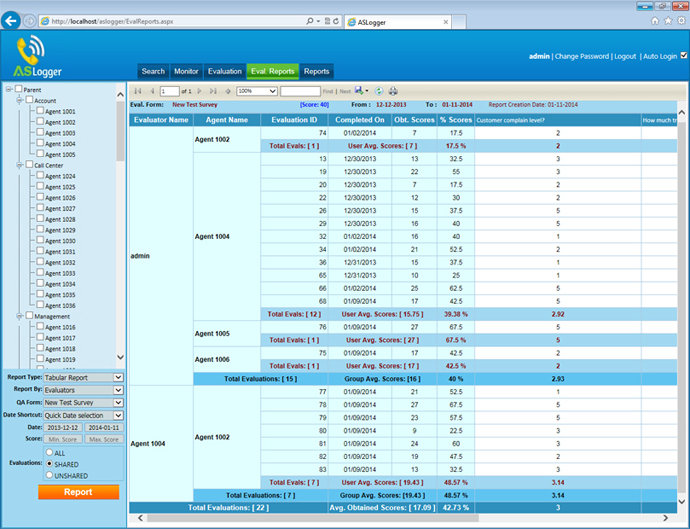Click the Change Password link
The width and height of the screenshot is (690, 529).
tap(581, 56)
